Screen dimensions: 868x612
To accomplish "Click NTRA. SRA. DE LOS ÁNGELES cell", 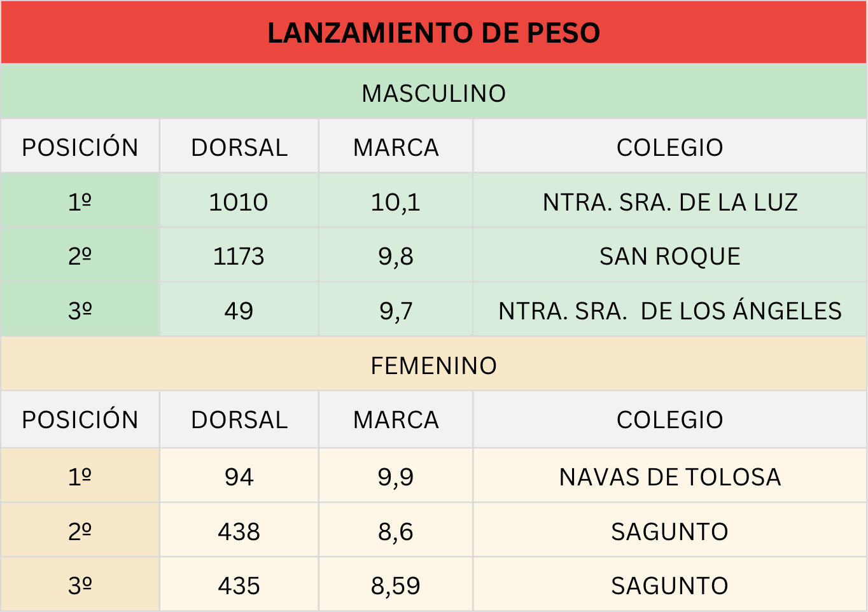I will (669, 311).
